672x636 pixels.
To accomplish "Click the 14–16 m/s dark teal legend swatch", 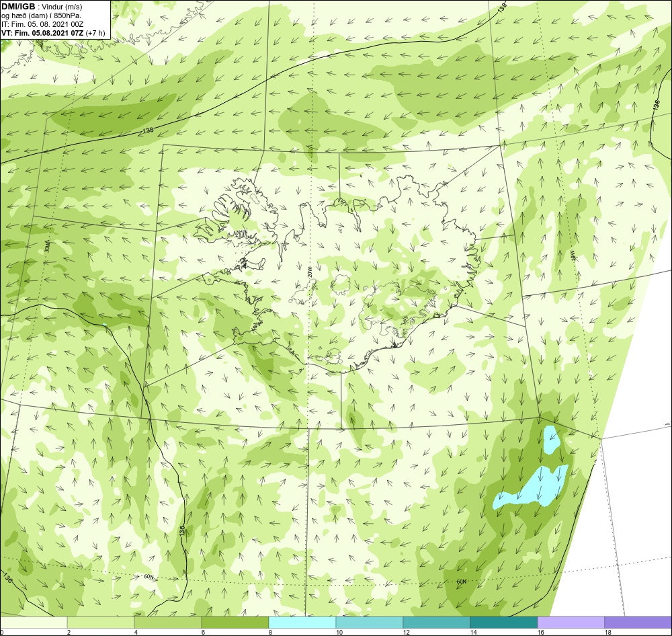I will click(503, 623).
